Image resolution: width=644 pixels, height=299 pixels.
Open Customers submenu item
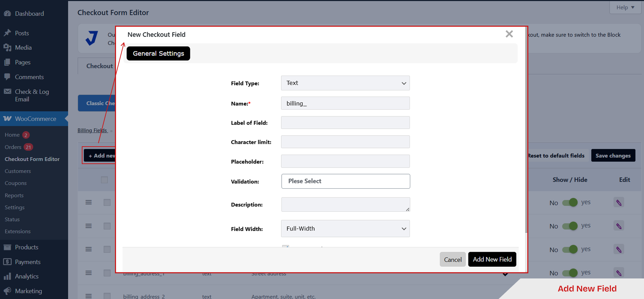click(x=18, y=171)
